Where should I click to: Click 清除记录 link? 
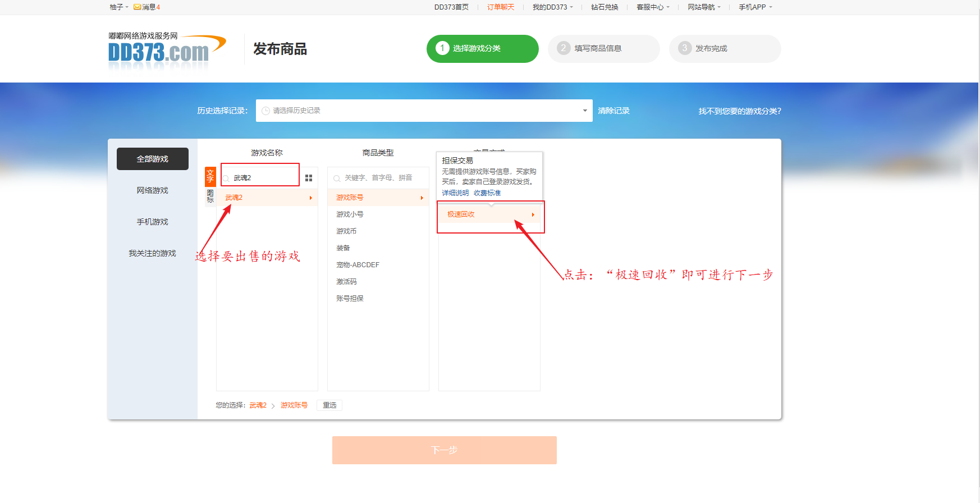[613, 111]
